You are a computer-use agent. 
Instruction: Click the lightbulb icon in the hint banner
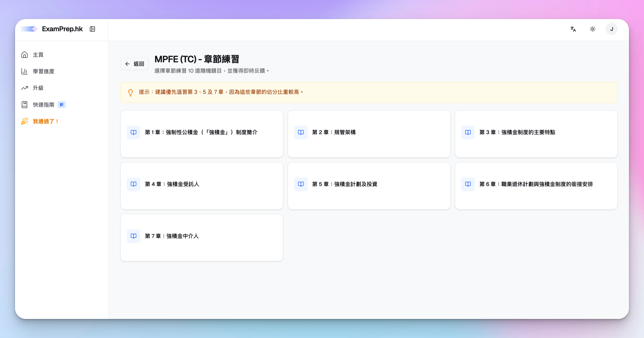click(130, 93)
